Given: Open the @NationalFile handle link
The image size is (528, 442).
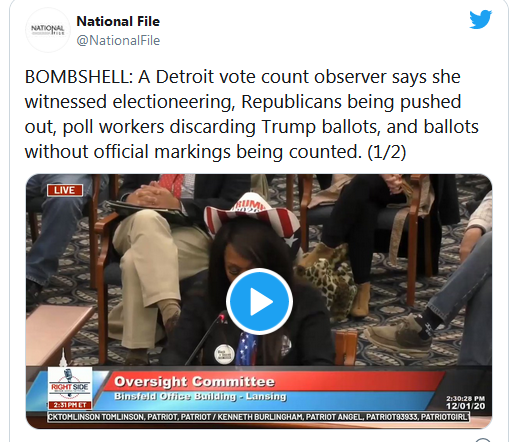Looking at the screenshot, I should tap(118, 40).
